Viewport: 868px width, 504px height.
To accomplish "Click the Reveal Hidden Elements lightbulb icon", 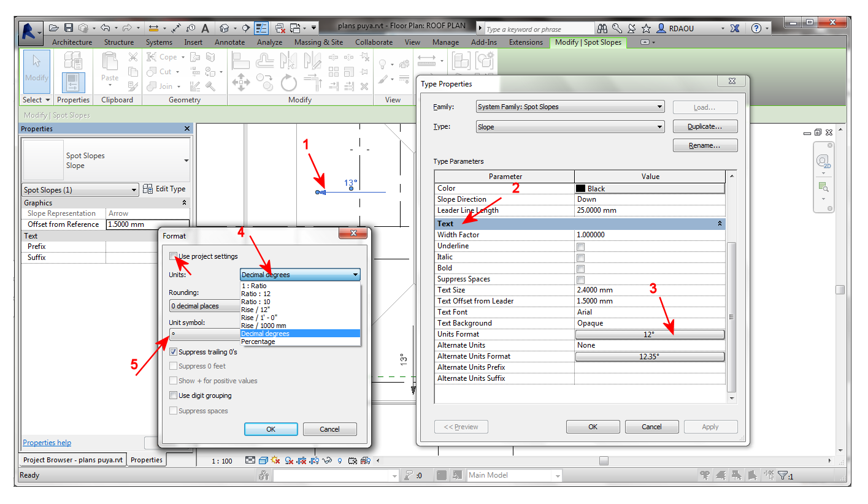I will click(340, 460).
